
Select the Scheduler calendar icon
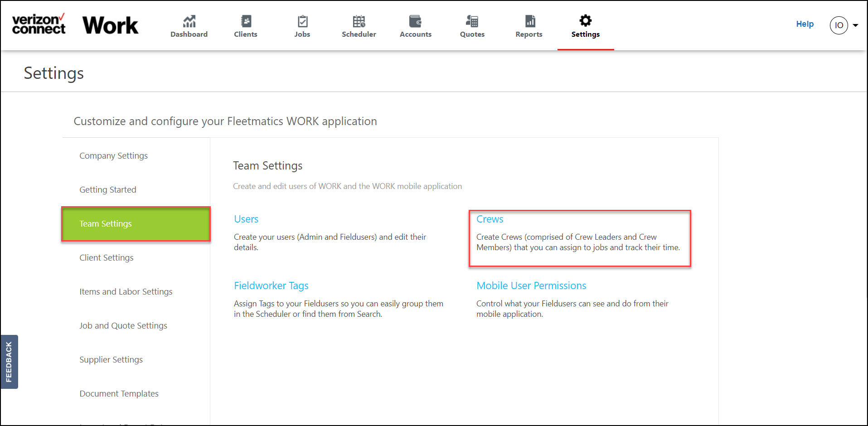point(359,21)
